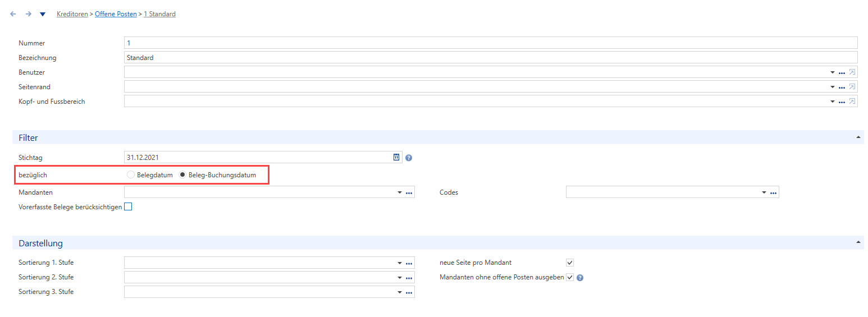The height and width of the screenshot is (317, 868).
Task: Collapse the Darstellung section
Action: 858,242
